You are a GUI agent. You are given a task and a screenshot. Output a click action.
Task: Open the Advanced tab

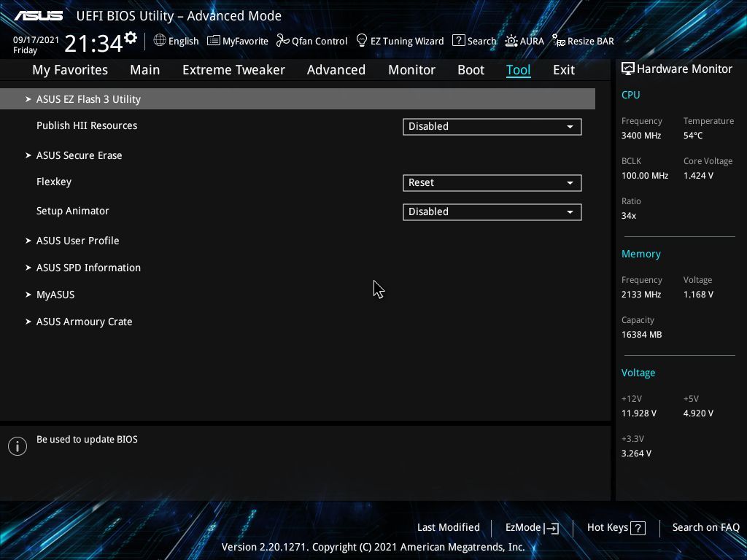(336, 70)
